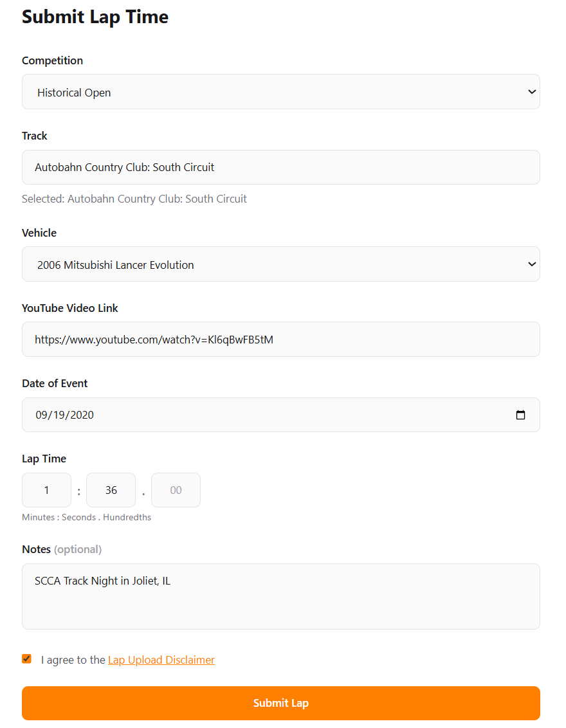Viewport: 566px width, 728px height.
Task: Click into the YouTube Video Link field
Action: click(280, 340)
